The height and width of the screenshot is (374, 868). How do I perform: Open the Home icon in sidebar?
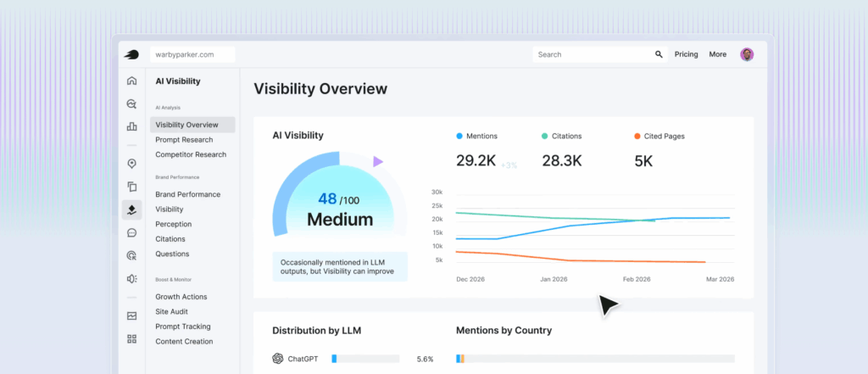pos(131,81)
